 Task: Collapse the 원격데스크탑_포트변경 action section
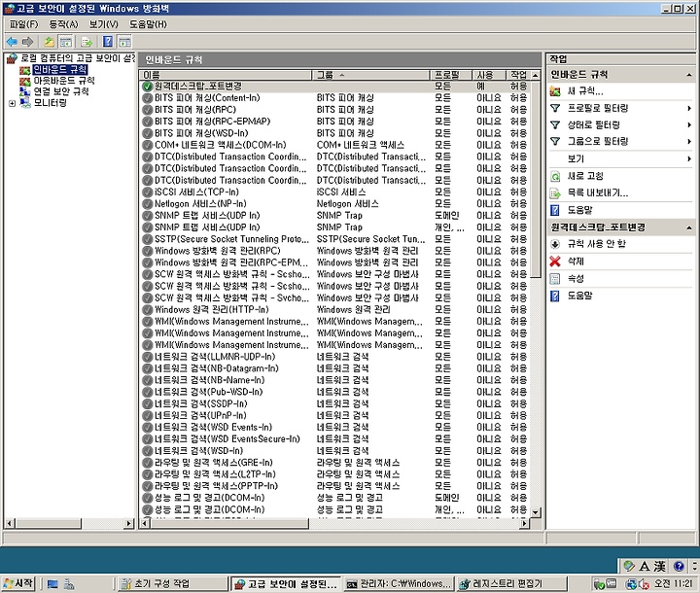pyautogui.click(x=689, y=227)
